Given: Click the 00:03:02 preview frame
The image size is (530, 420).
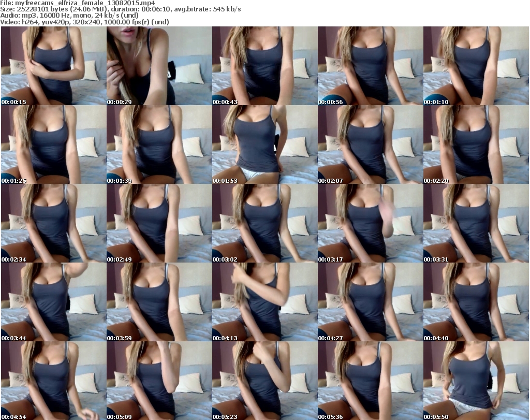Looking at the screenshot, I should point(264,224).
